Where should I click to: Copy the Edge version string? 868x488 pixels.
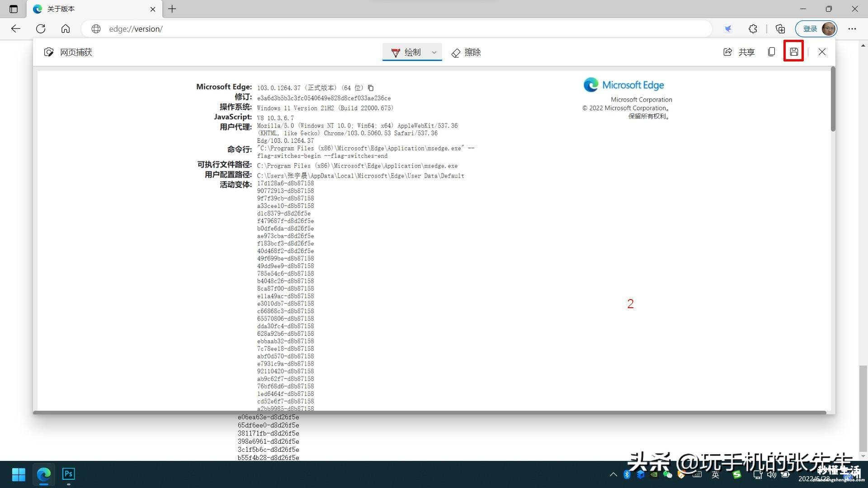[x=371, y=88]
